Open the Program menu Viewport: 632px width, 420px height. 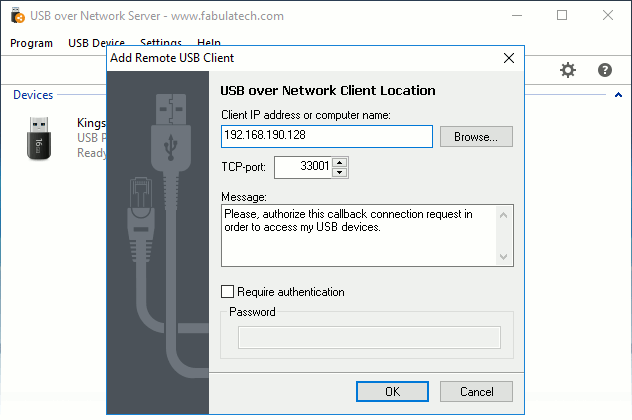pos(31,43)
